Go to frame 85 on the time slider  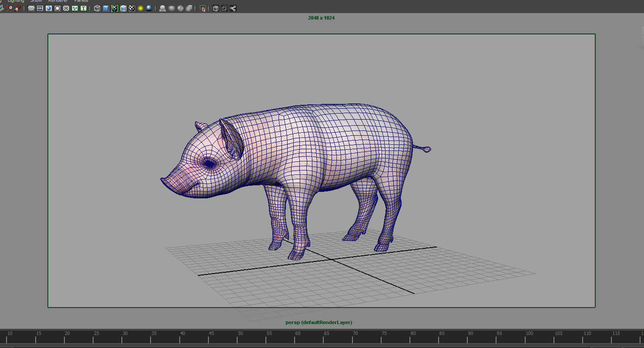[442, 334]
